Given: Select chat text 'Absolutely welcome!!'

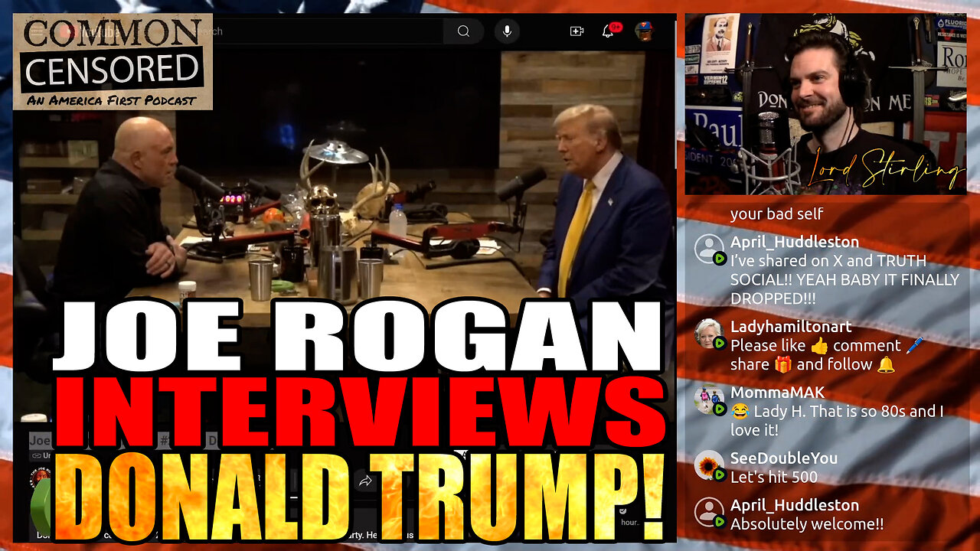Looking at the screenshot, I should [807, 524].
